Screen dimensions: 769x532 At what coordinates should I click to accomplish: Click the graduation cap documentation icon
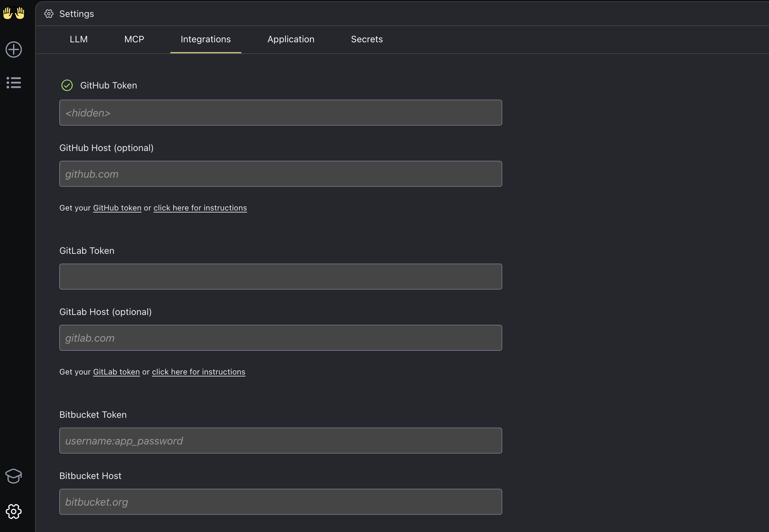point(13,476)
